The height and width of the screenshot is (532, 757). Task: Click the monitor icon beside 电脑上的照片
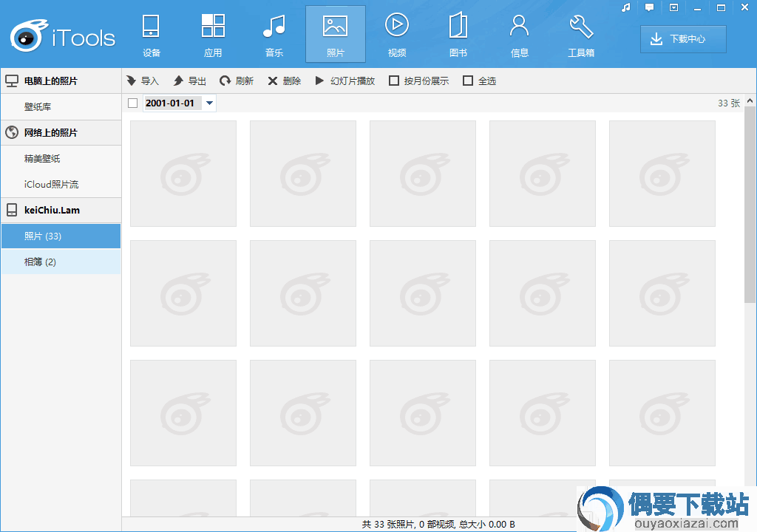(x=12, y=81)
